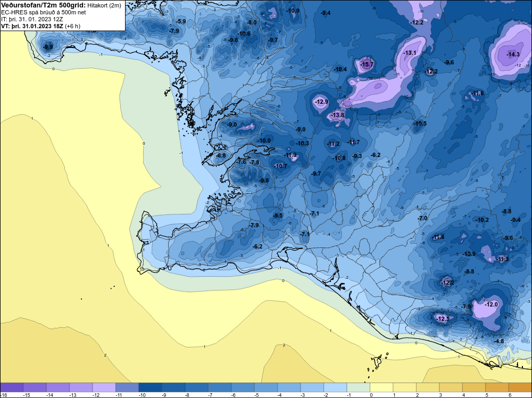The height and width of the screenshot is (398, 532).
Task: Click the -13 label on the color legend
Action: (x=72, y=395)
